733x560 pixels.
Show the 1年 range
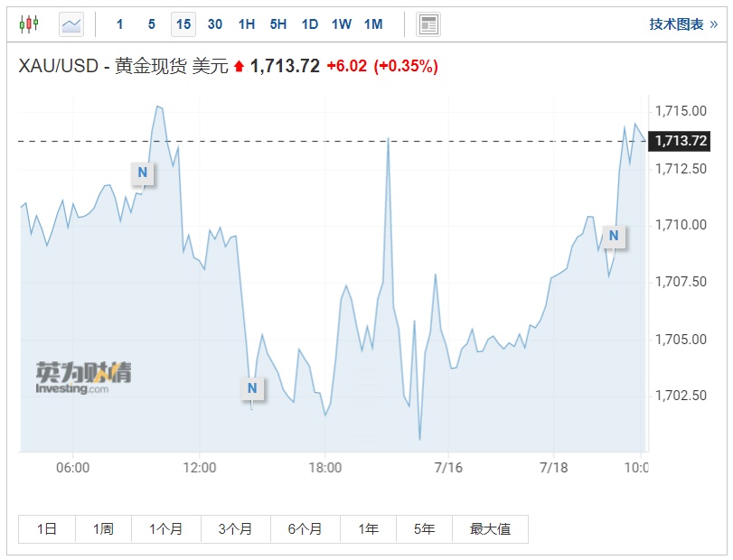coord(368,529)
